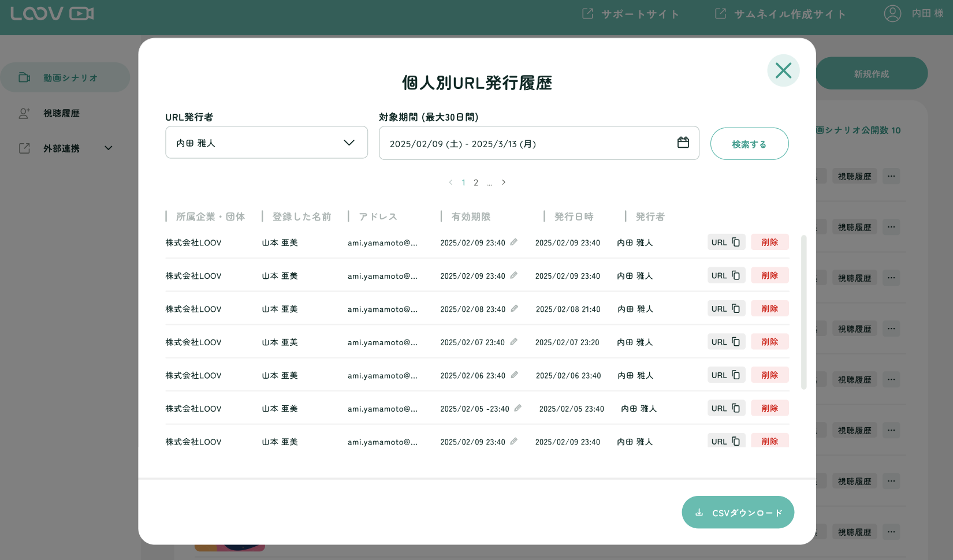This screenshot has width=953, height=560.
Task: Click edit pencil on 2025/02/06 expiration row
Action: point(514,375)
